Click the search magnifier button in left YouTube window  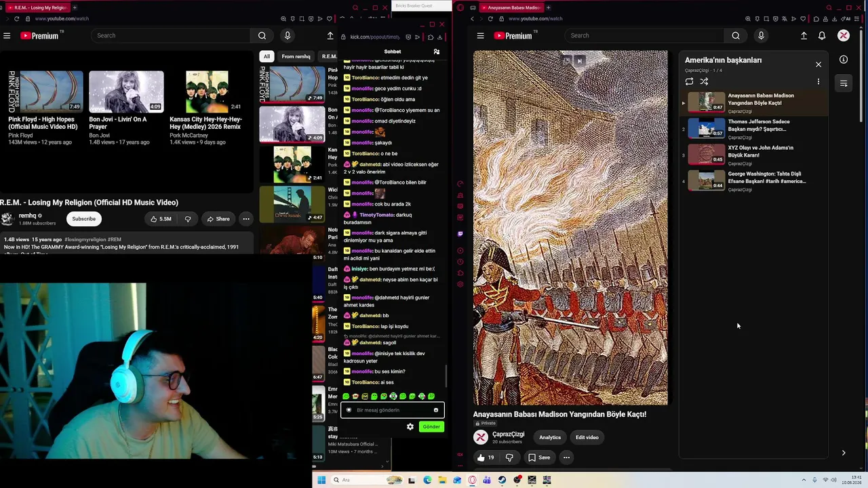point(262,35)
